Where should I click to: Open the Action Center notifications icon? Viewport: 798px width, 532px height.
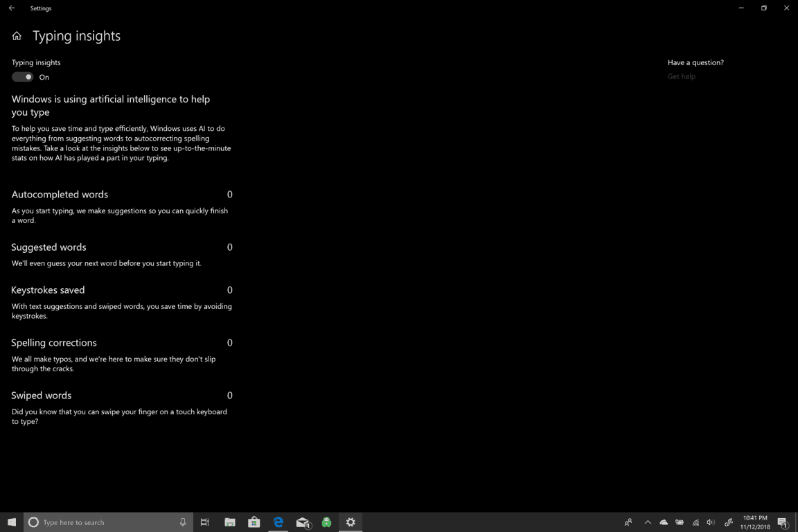click(783, 522)
